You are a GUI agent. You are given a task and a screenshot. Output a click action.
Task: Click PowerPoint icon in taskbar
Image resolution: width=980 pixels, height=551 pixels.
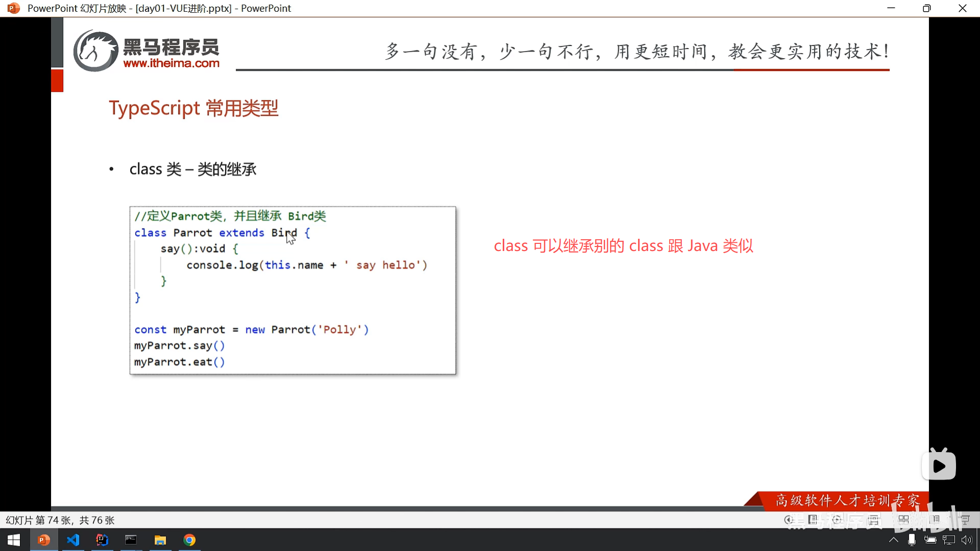(44, 540)
